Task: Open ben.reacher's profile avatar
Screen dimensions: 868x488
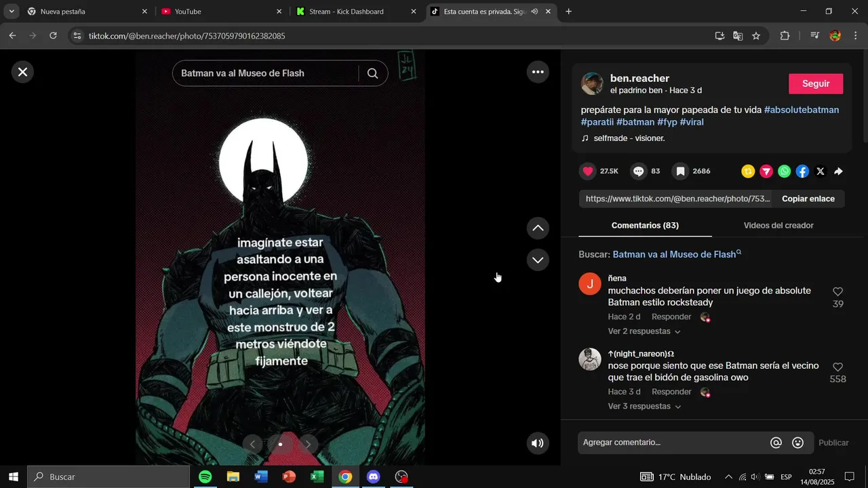Action: click(x=592, y=83)
